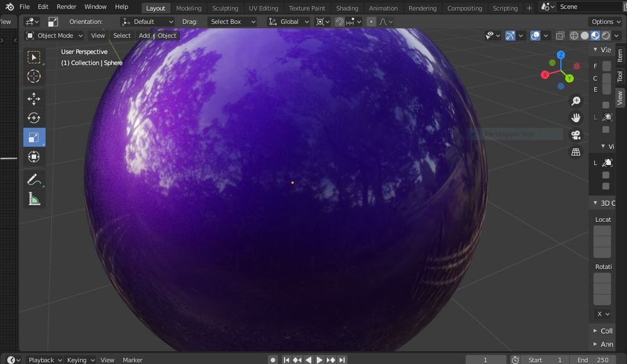Open the Window menu
Screen dimensions: 627x364
(x=95, y=7)
